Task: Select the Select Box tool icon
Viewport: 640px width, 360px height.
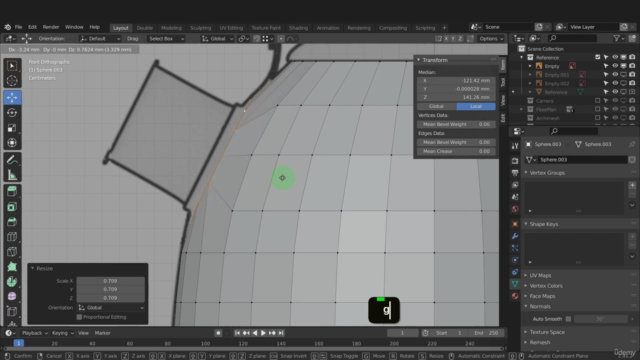Action: click(x=12, y=66)
